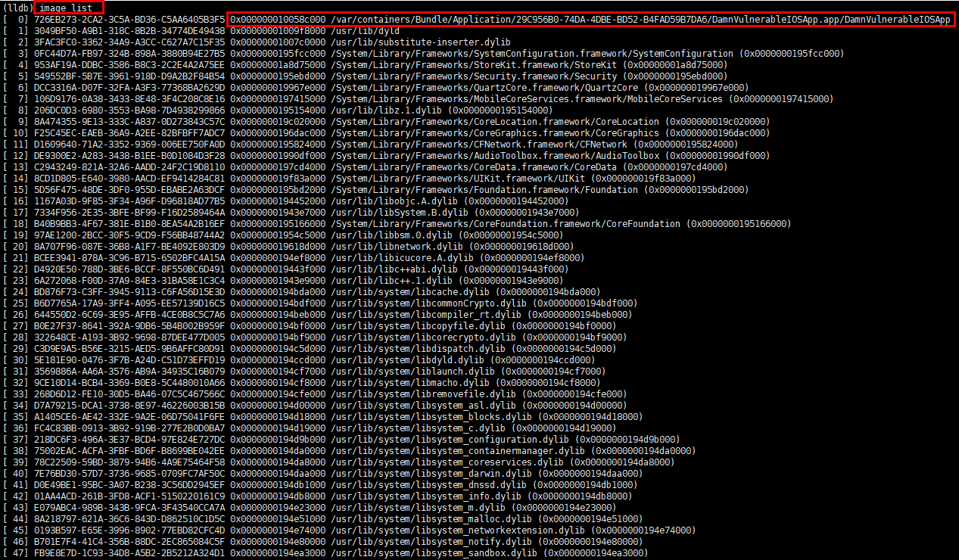Screen dimensions: 959x560
Task: Click the libsystem_m.dylib path
Action: [417, 507]
